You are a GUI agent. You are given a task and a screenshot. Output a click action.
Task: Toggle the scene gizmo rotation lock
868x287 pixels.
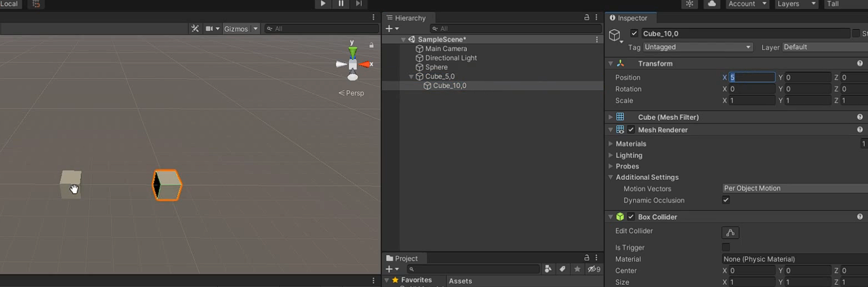pos(371,45)
